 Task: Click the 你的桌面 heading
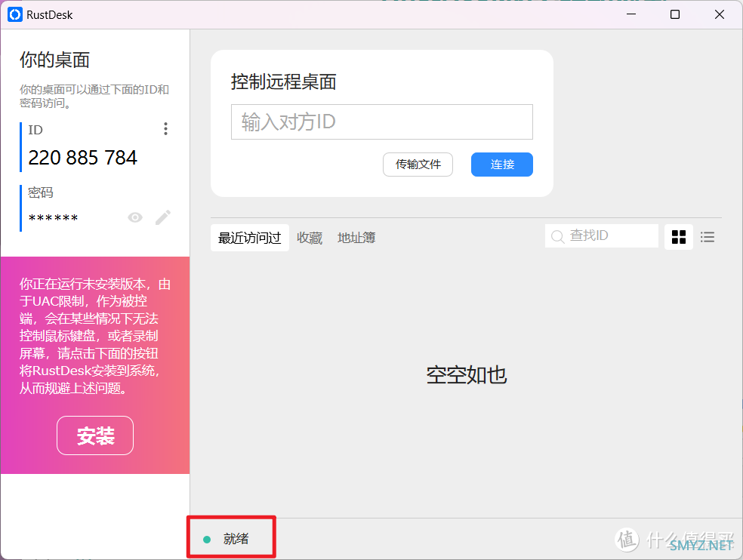point(54,60)
